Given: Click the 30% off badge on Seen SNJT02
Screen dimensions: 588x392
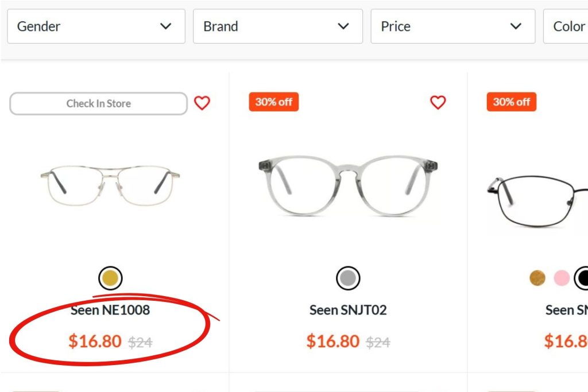Looking at the screenshot, I should (x=273, y=102).
